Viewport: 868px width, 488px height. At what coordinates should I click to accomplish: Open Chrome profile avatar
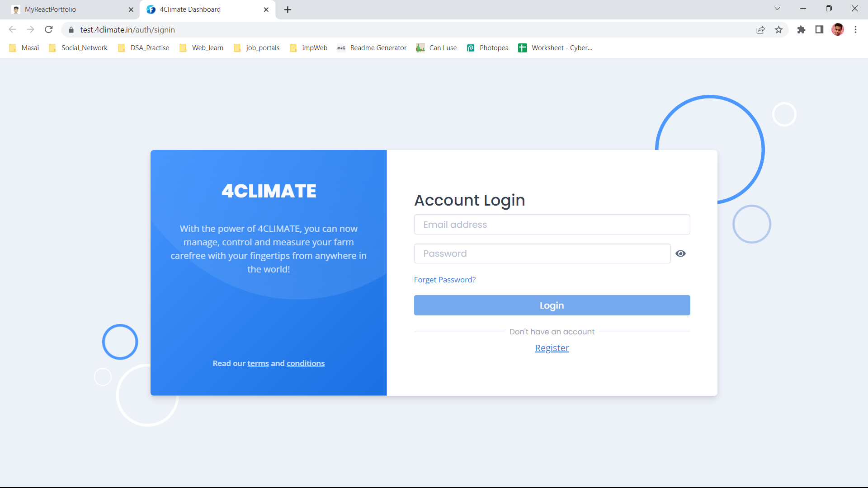coord(838,30)
